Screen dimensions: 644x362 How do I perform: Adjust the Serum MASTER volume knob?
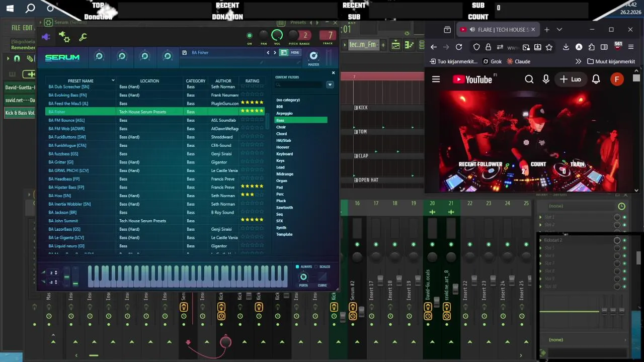pyautogui.click(x=313, y=56)
